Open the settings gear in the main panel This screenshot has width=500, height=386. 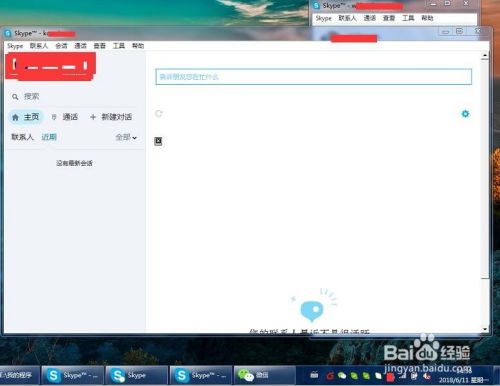(465, 114)
